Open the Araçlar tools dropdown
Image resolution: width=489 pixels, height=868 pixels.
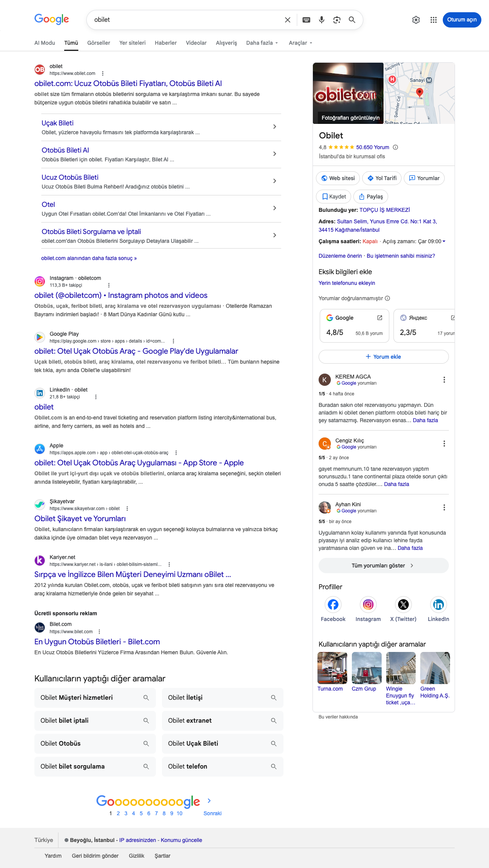[301, 43]
